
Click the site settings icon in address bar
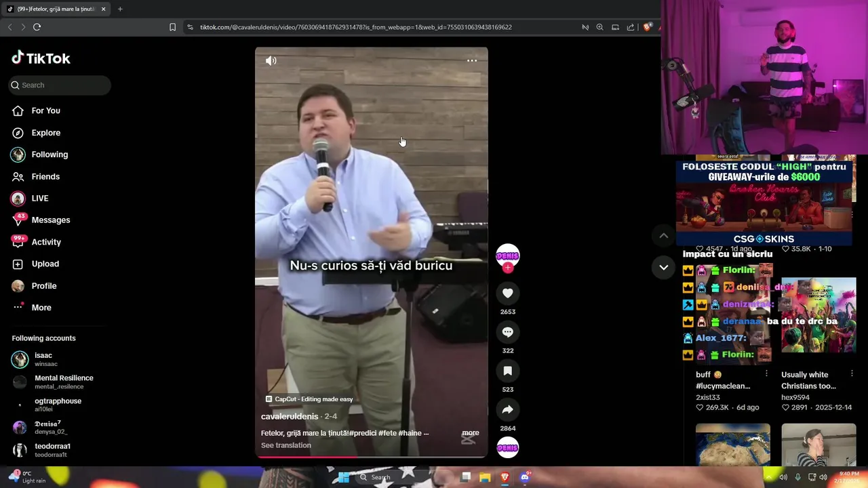pyautogui.click(x=190, y=27)
